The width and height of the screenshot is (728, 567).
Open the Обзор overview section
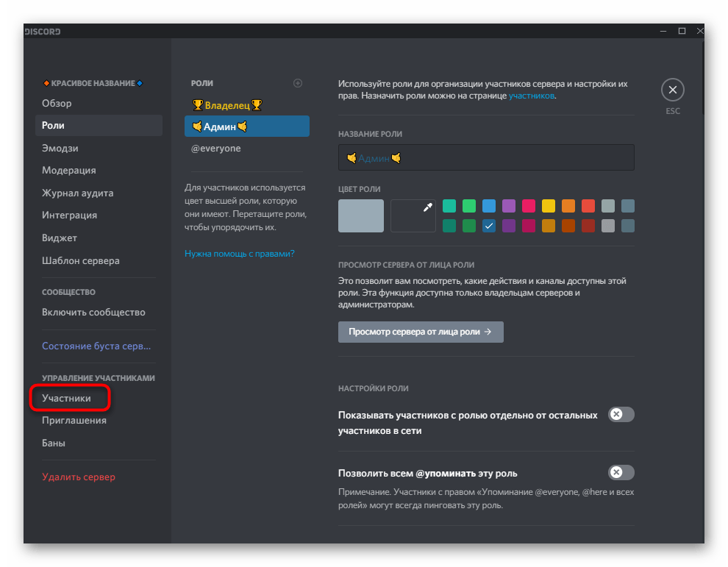coord(57,103)
